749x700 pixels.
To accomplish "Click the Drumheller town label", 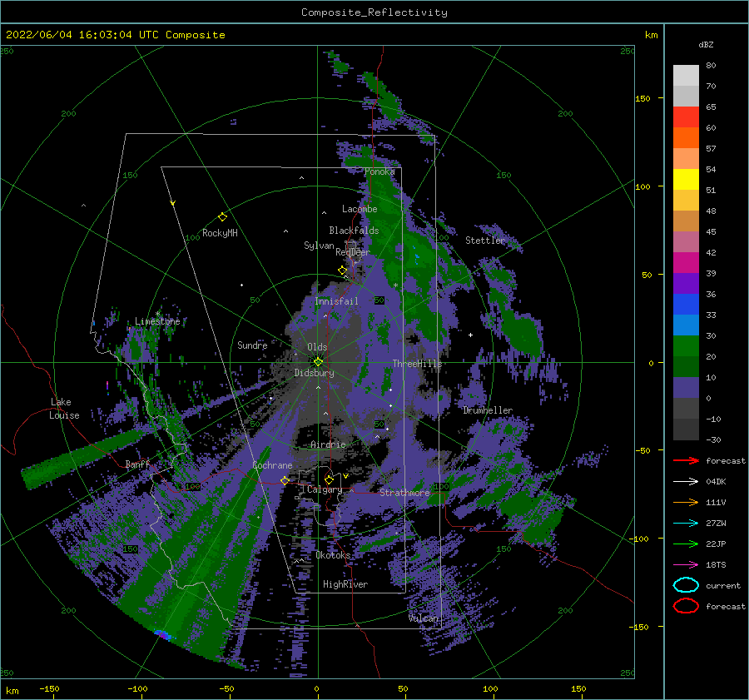I will coord(488,410).
